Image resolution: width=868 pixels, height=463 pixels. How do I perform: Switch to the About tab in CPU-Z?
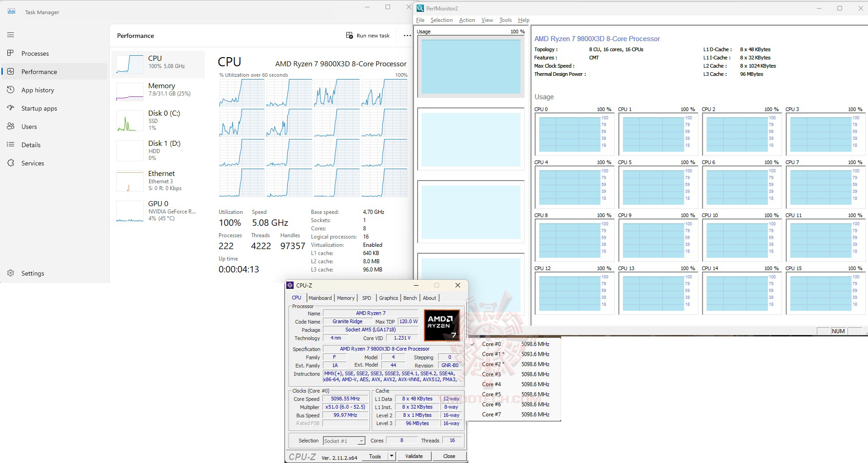429,298
